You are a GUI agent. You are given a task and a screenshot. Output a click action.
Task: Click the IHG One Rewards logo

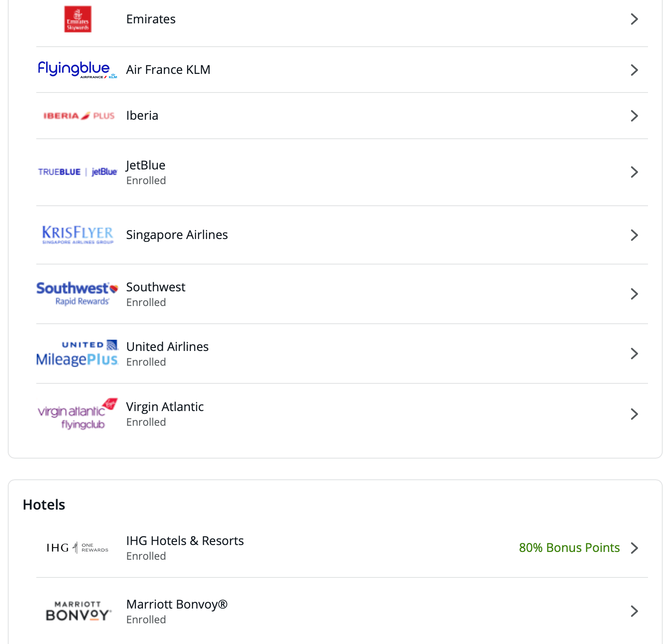[77, 548]
